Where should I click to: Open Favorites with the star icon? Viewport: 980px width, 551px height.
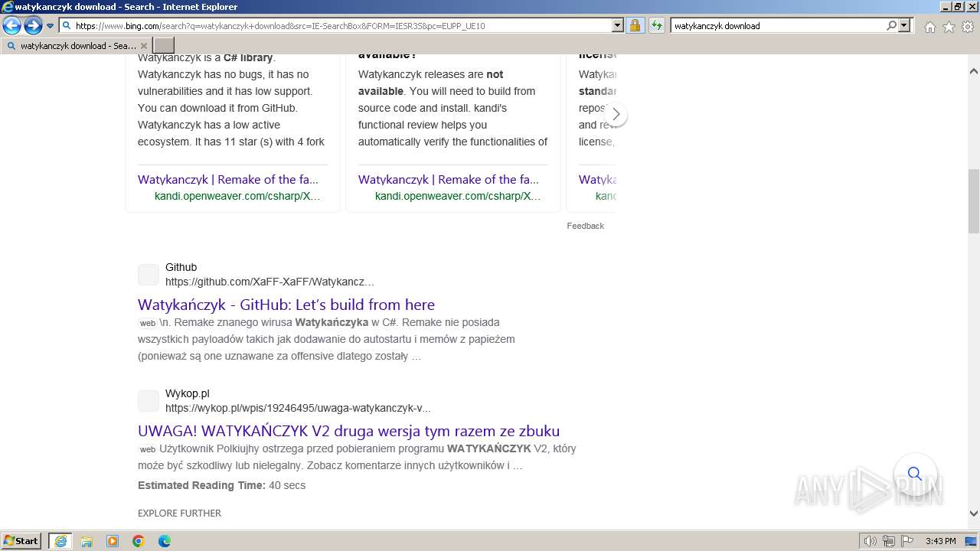coord(949,27)
